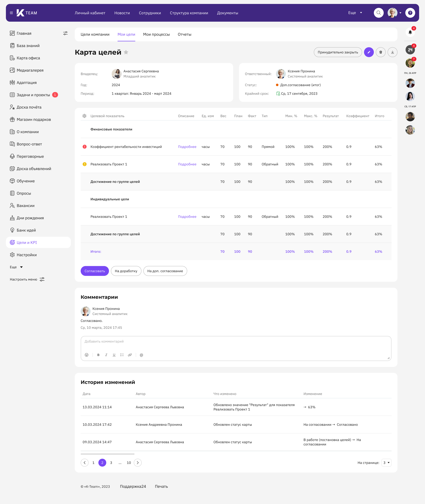Click the pencil edit button
The height and width of the screenshot is (504, 425).
369,52
